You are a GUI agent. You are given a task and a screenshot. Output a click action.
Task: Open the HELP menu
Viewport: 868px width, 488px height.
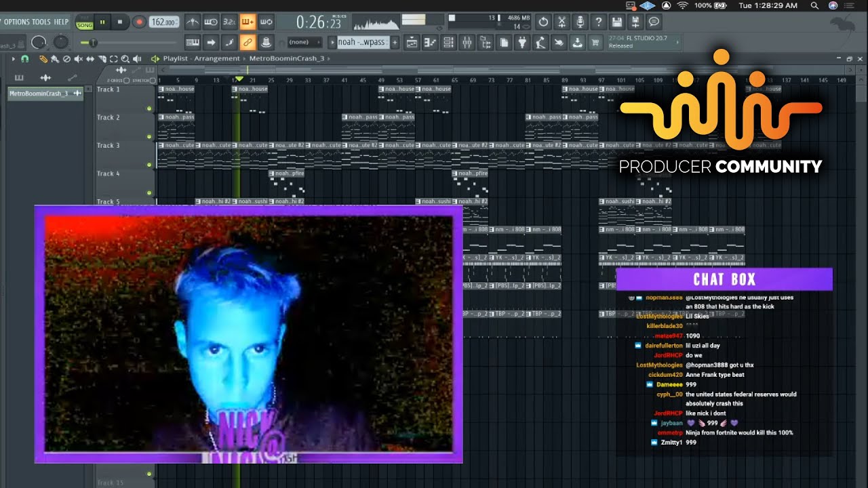[x=61, y=22]
